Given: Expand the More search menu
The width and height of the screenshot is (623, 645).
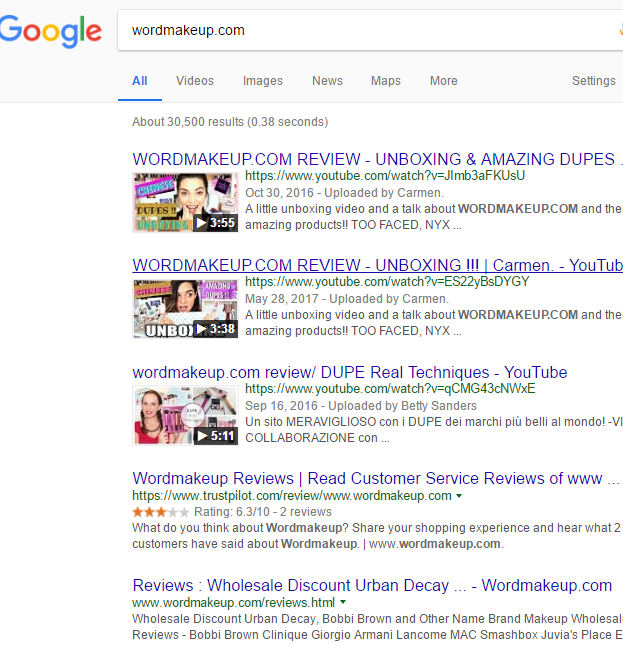Looking at the screenshot, I should [444, 81].
